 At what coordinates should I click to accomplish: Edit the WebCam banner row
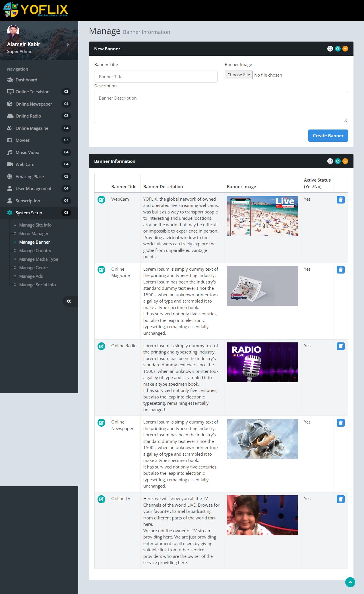coord(101,200)
